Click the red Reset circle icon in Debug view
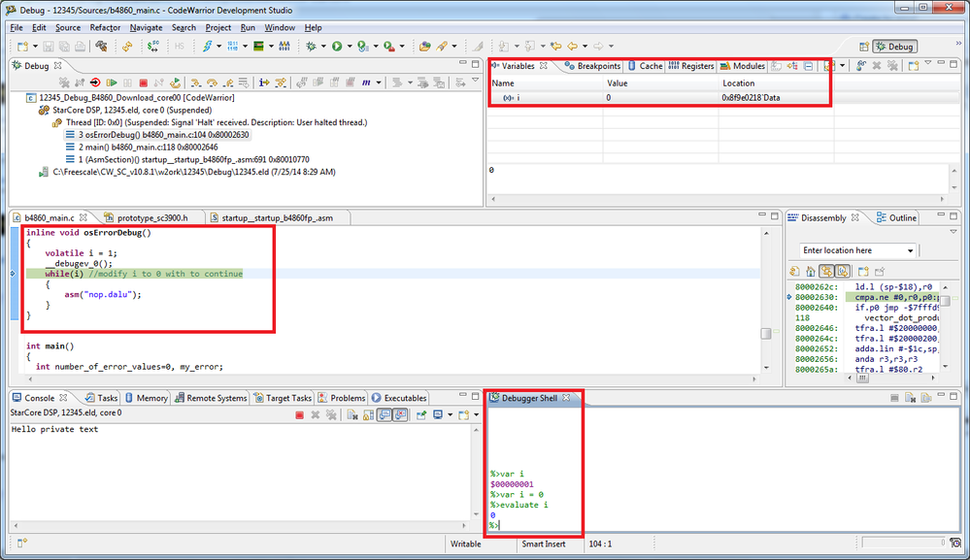This screenshot has width=970, height=560. 95,82
